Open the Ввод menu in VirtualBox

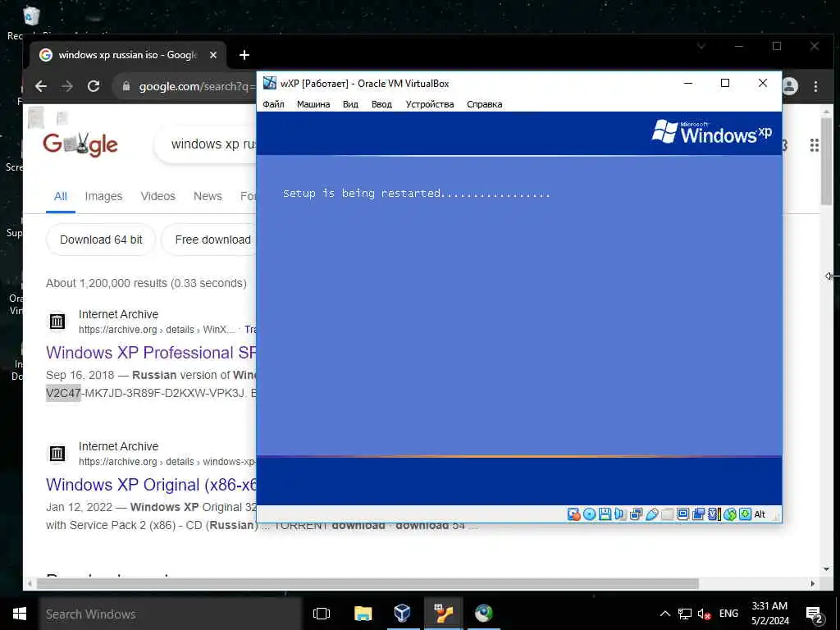381,104
